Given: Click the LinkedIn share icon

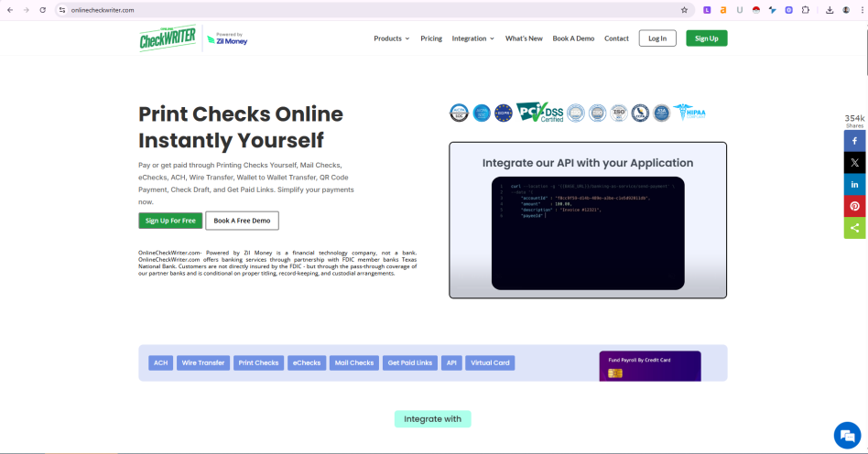Looking at the screenshot, I should point(854,184).
